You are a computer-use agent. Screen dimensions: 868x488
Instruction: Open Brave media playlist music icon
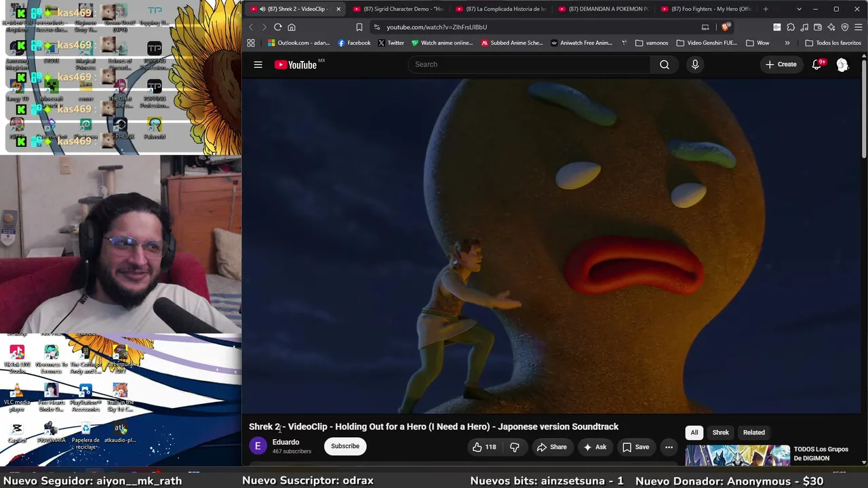(x=804, y=27)
